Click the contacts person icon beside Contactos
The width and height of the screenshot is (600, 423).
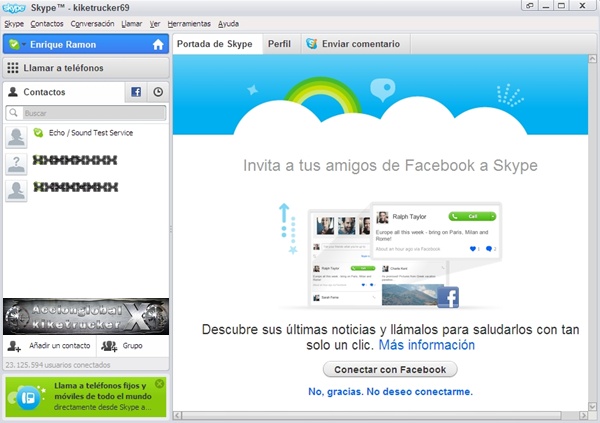pos(13,92)
